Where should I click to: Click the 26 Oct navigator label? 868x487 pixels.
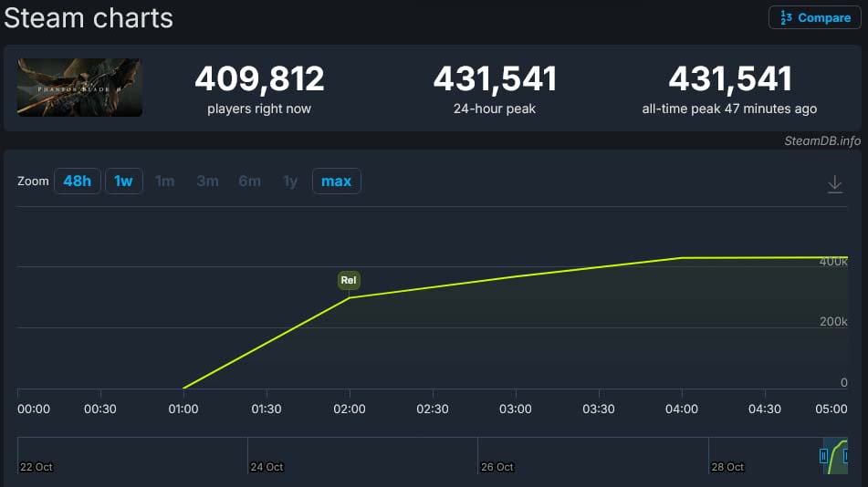point(497,467)
